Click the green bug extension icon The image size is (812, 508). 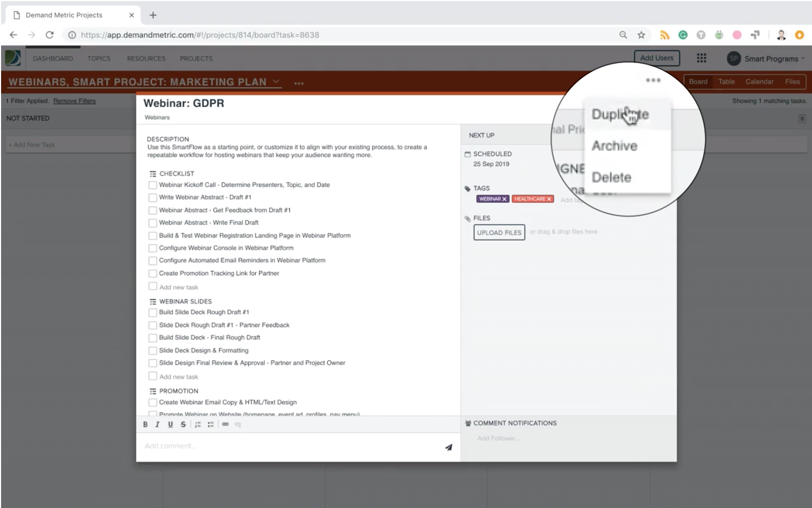(x=719, y=35)
